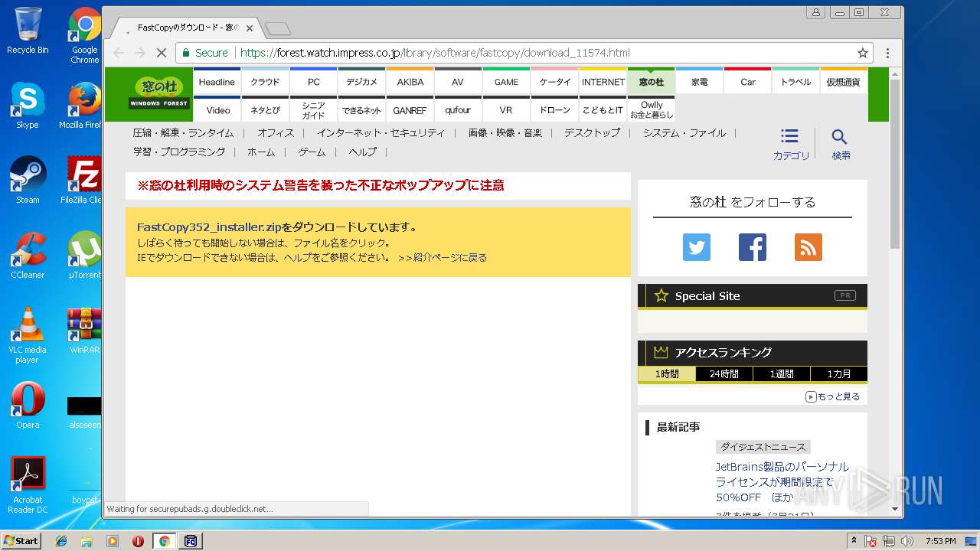Click the taskbar clock 7:53 PM
Viewport: 980px width, 551px height.
point(941,541)
